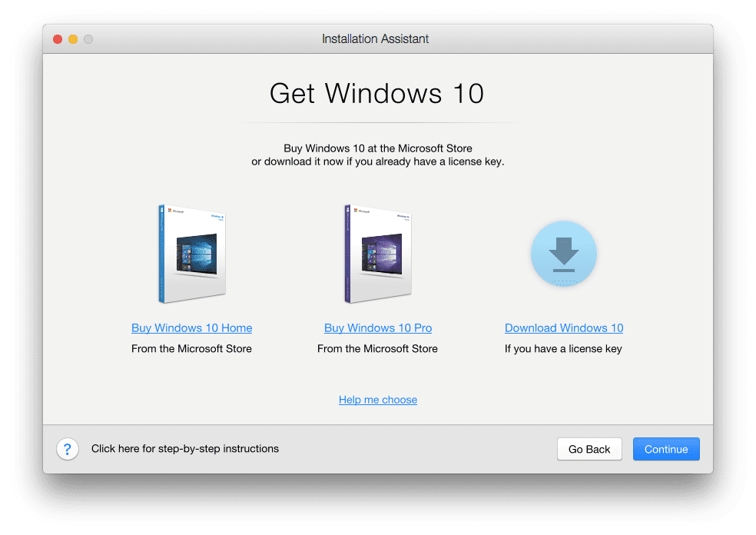Click the "If you have a license key" caption
Viewport: 756px width, 535px height.
click(x=563, y=349)
